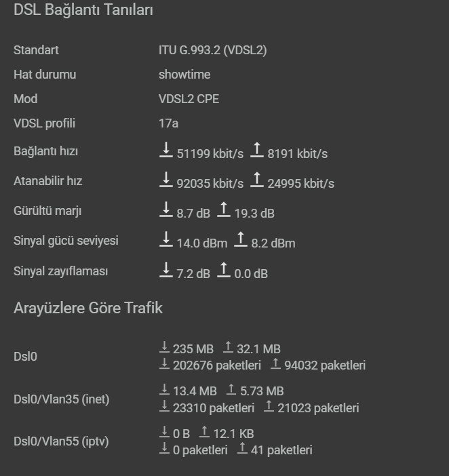Click the download arrow next to 14.0 dBm
Viewport: 449px width, 476px height.
pos(165,240)
